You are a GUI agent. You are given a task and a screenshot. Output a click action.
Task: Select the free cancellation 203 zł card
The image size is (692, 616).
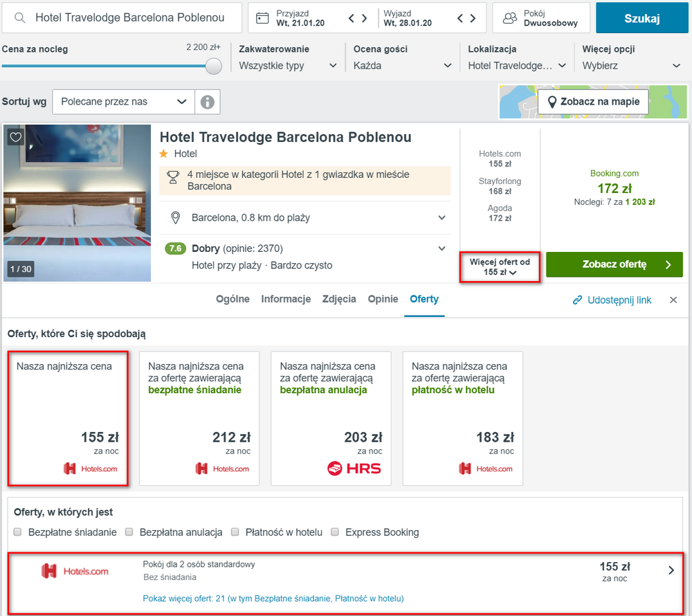point(331,418)
